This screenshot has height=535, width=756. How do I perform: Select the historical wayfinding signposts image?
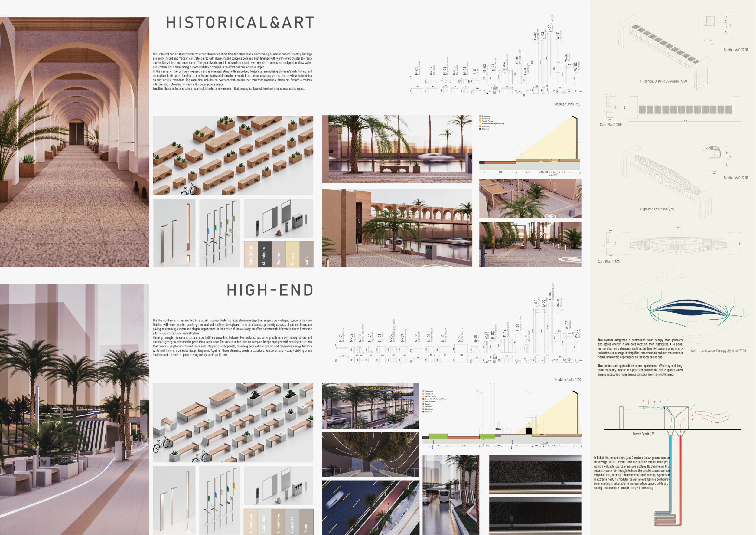tap(220, 233)
